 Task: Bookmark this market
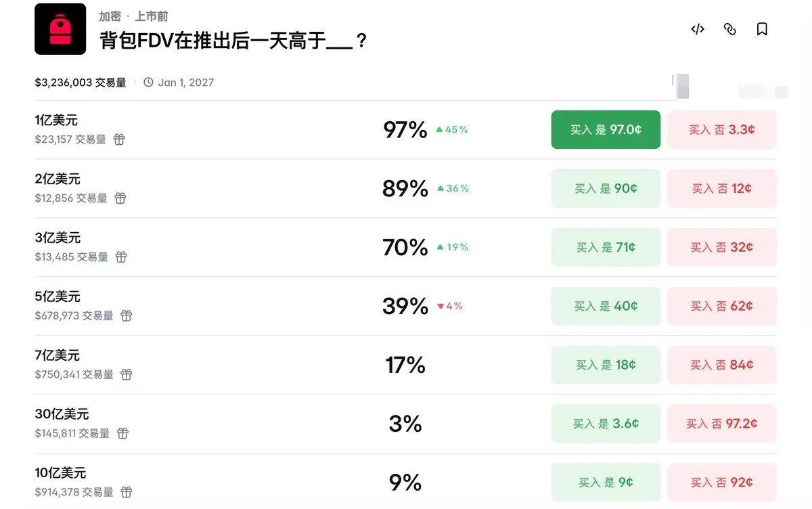(762, 29)
